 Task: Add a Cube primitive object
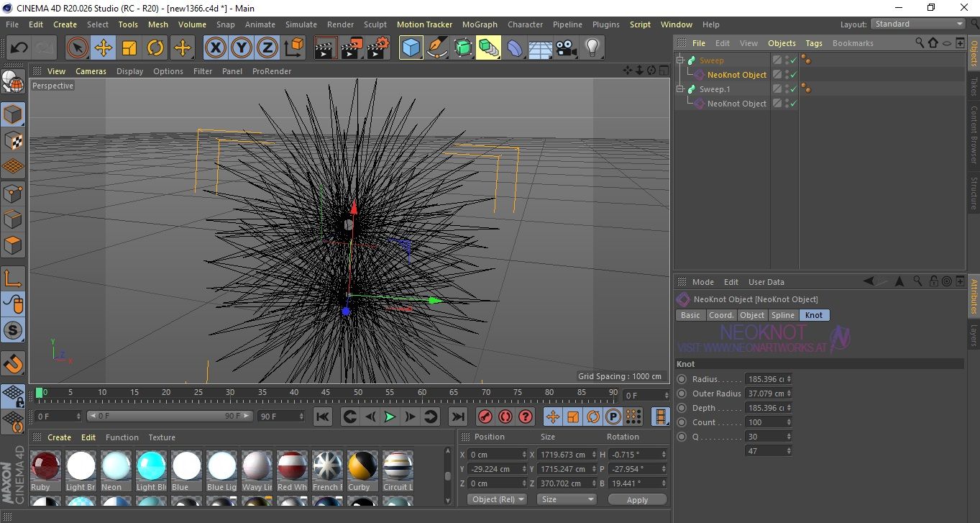[x=411, y=48]
